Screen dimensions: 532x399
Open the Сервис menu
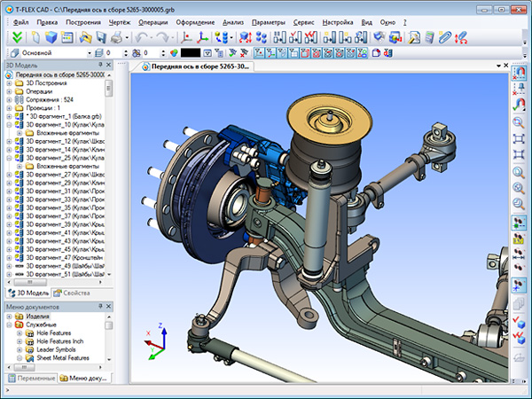pyautogui.click(x=303, y=22)
